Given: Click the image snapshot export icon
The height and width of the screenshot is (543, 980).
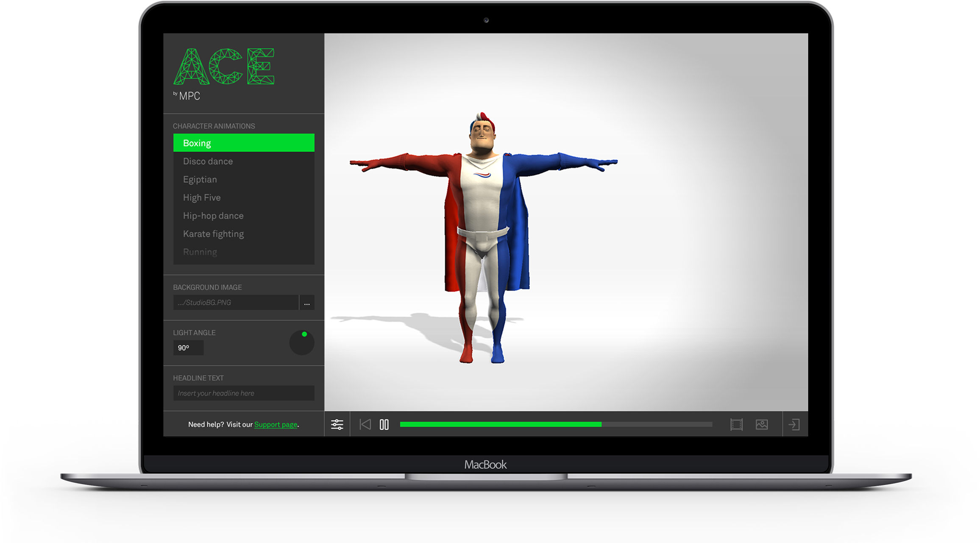Looking at the screenshot, I should point(762,424).
